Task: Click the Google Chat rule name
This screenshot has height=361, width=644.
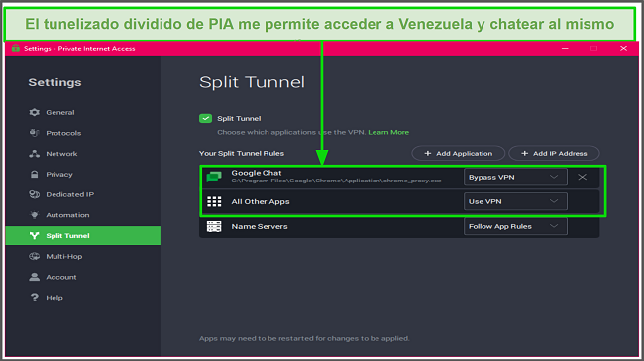Action: tap(257, 173)
